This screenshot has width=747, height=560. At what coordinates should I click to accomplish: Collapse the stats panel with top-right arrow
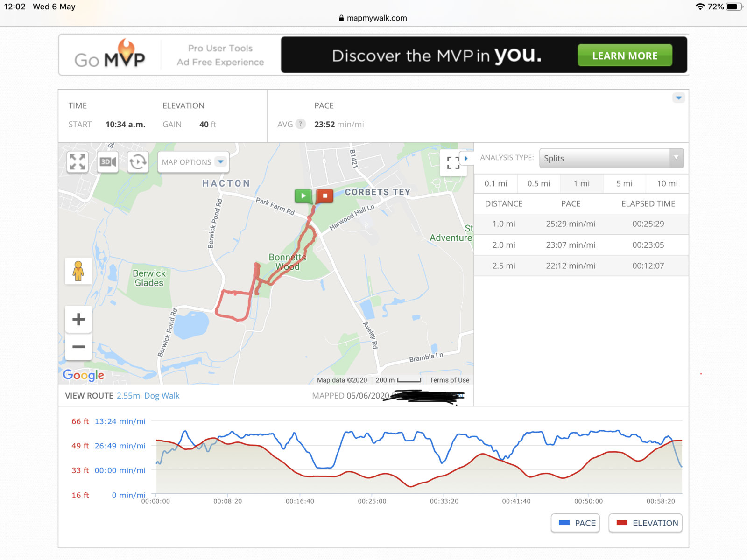679,98
